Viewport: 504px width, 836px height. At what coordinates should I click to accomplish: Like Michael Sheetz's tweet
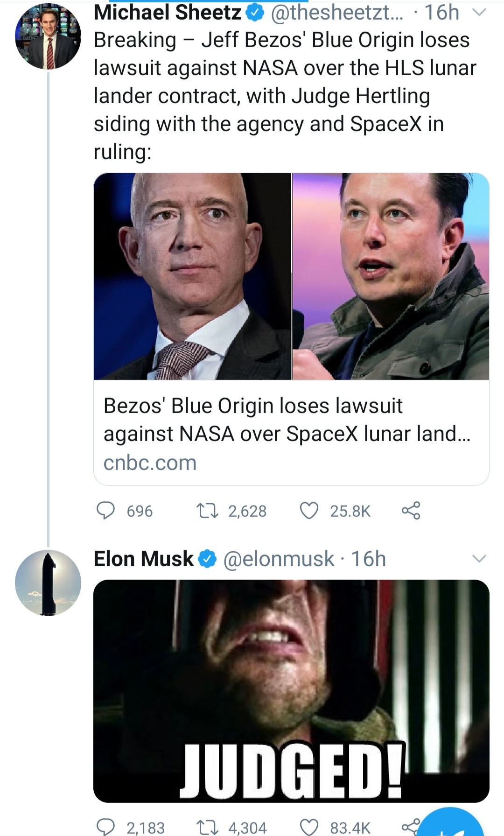coord(309,511)
